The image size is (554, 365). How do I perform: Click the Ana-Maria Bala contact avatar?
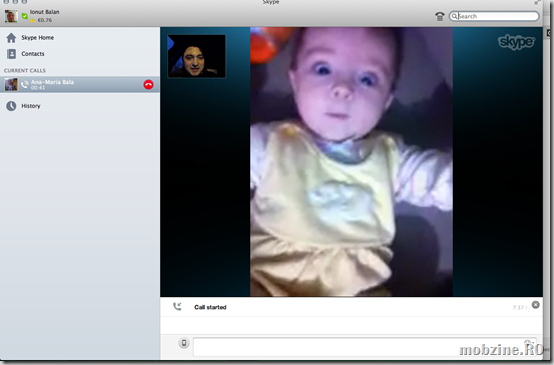coord(11,84)
